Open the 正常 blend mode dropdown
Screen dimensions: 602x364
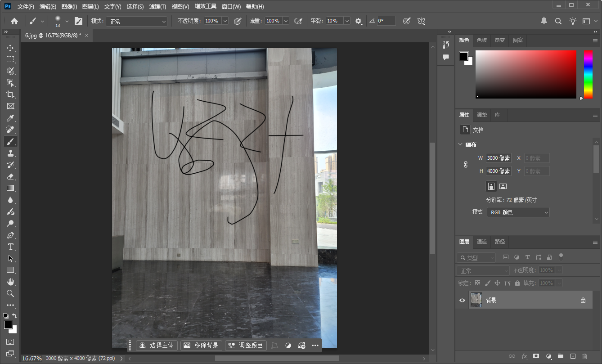tap(483, 270)
